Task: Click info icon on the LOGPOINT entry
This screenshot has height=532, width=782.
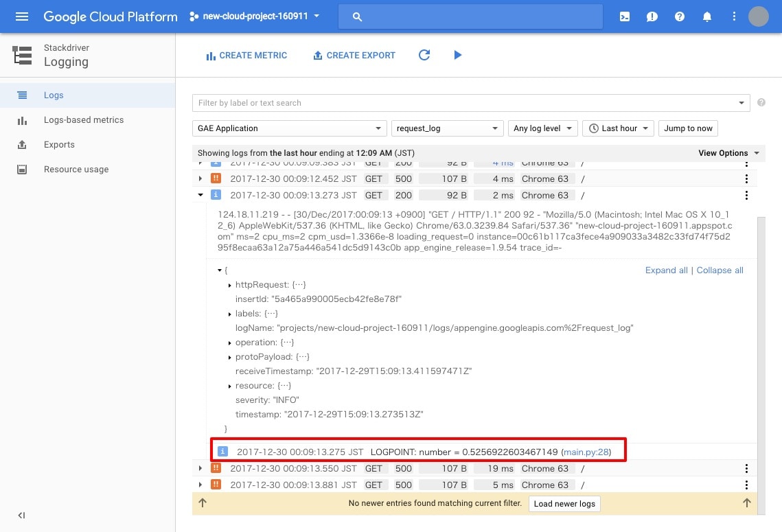Action: (x=223, y=451)
